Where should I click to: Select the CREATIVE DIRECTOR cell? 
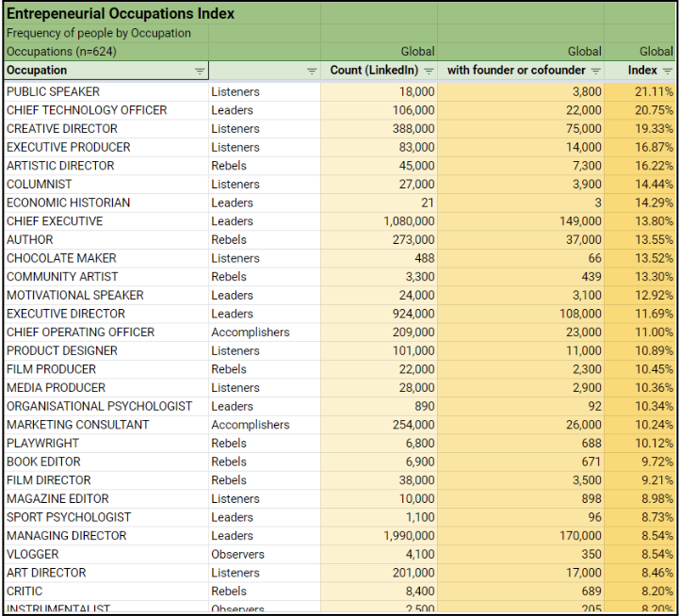coord(106,129)
